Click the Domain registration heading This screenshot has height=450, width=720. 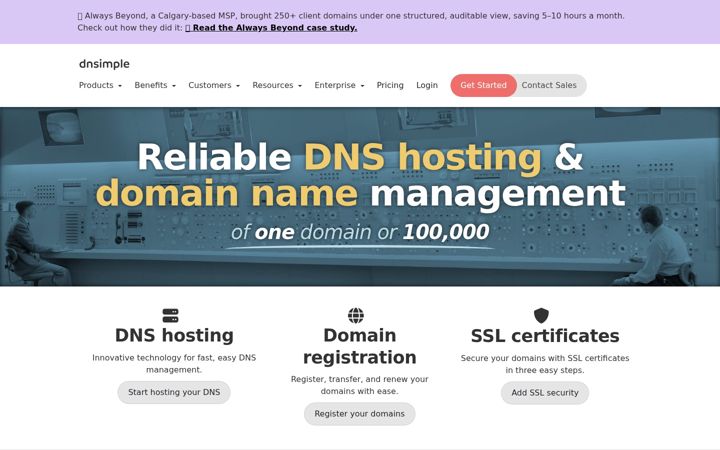360,346
